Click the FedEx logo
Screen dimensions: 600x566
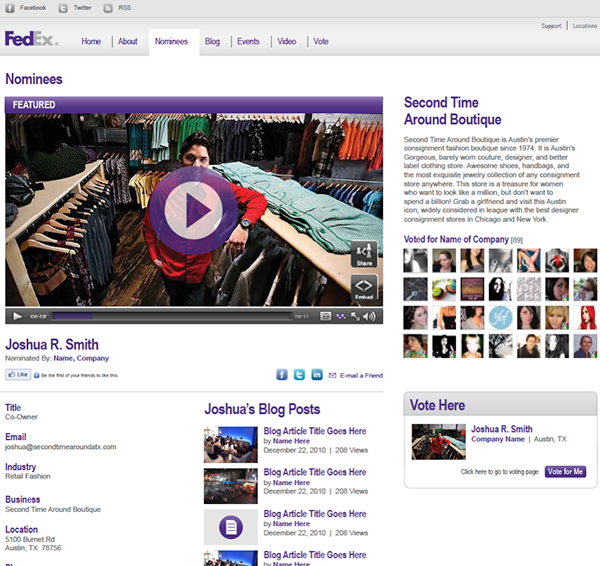[x=32, y=39]
